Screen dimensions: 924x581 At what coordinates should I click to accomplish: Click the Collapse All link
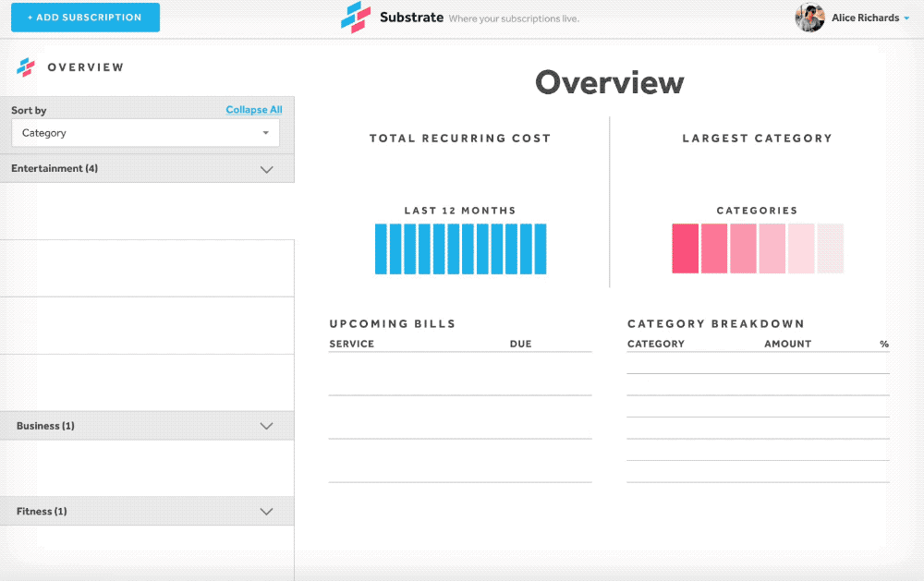click(x=254, y=110)
